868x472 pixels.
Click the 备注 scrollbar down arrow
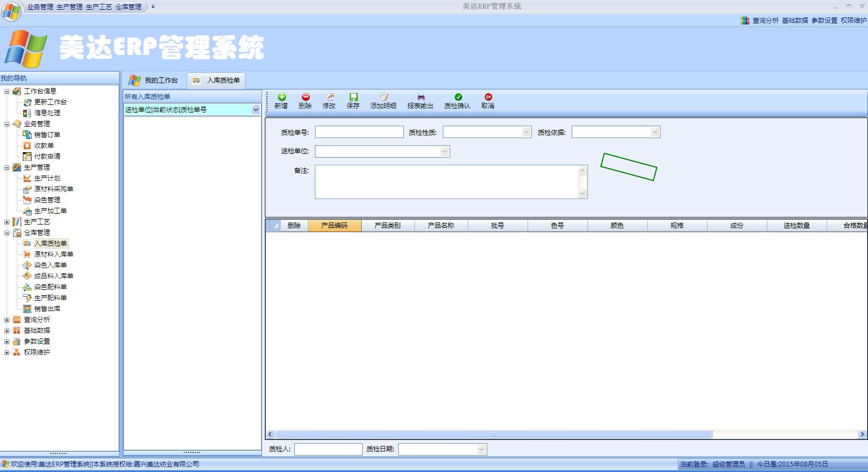pos(582,193)
